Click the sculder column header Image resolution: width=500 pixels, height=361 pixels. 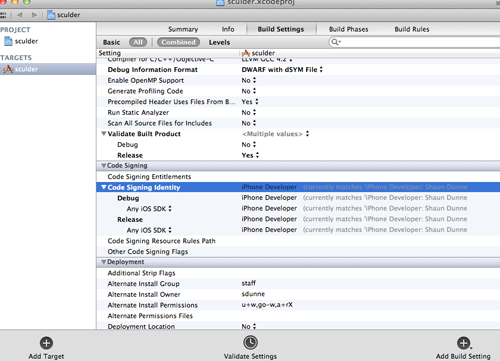coord(263,53)
